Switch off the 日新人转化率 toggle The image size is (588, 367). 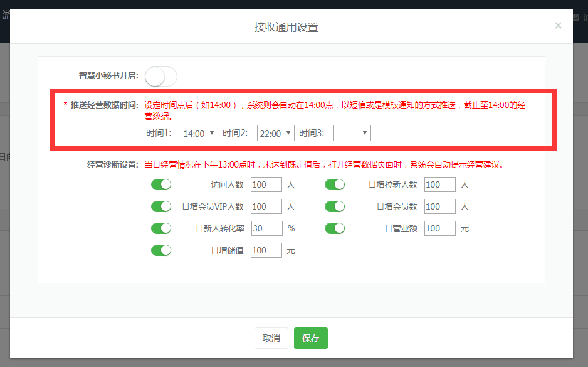pos(161,228)
